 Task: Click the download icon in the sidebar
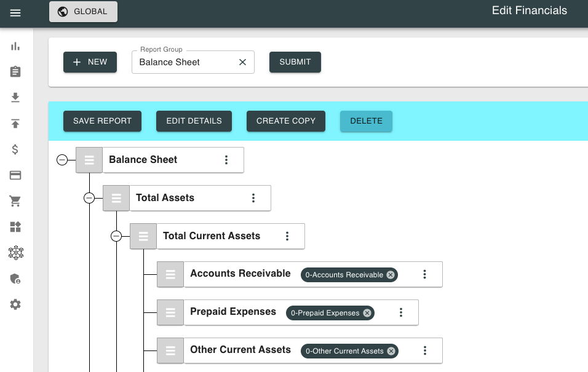(15, 97)
